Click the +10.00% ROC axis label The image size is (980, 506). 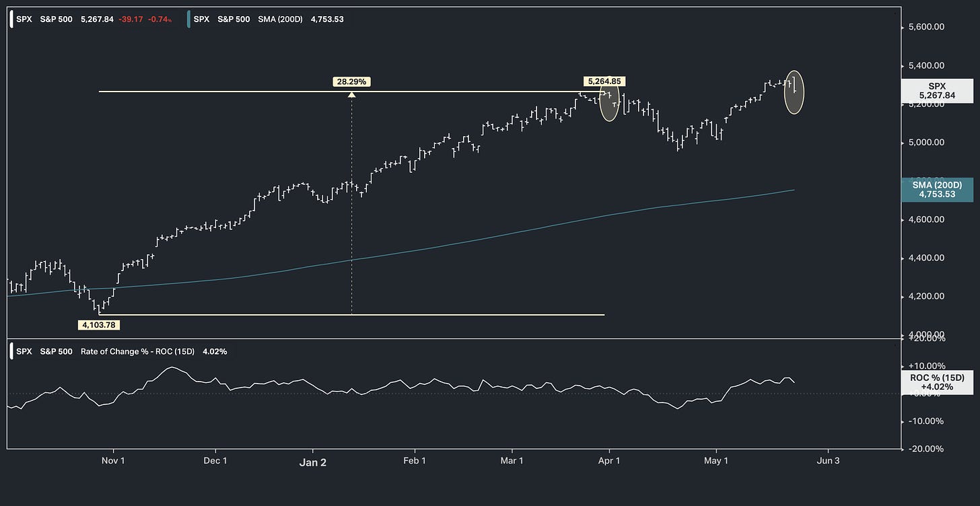[x=927, y=365]
